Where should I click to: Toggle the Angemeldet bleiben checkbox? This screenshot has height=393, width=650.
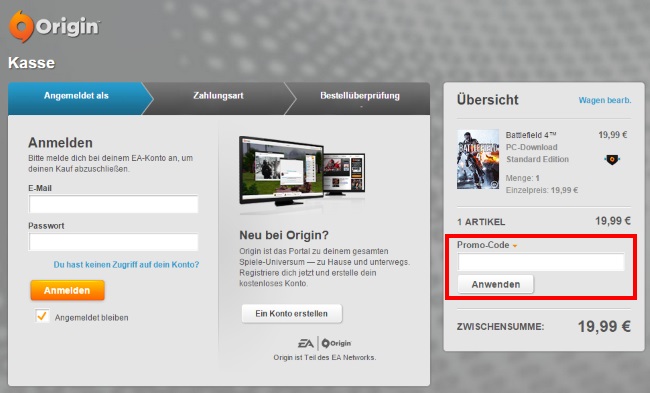42,316
